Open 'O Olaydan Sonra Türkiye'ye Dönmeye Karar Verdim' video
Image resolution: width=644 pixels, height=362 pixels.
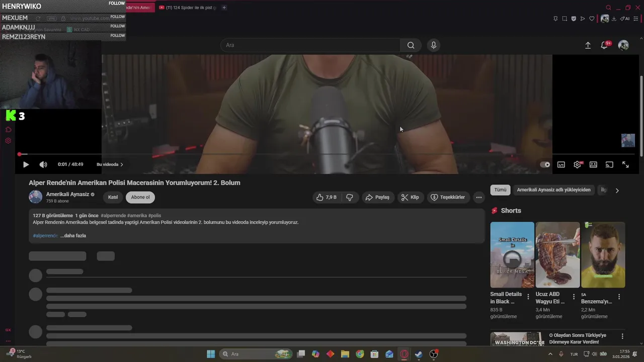coord(577,338)
